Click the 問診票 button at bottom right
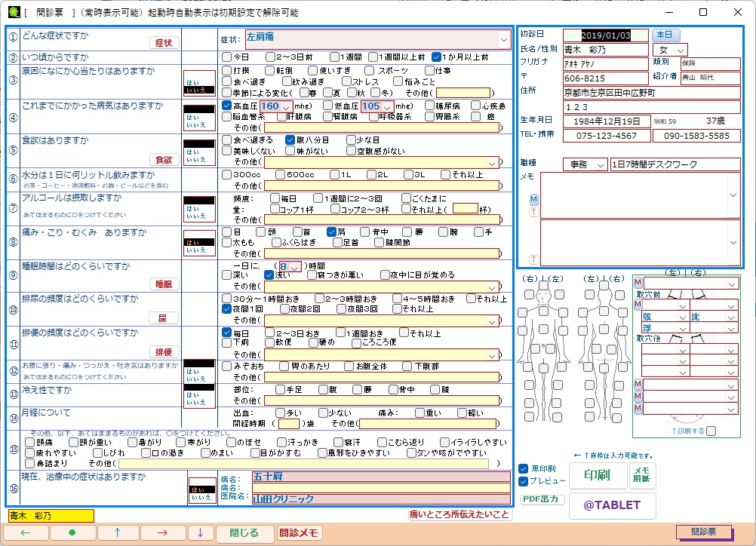 704,532
